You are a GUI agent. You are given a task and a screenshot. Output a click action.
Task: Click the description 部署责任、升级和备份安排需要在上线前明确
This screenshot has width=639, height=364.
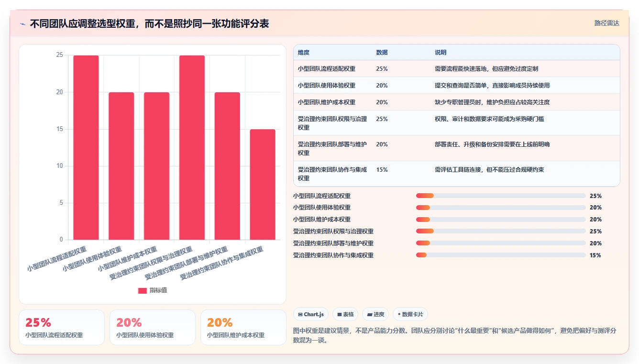click(x=492, y=144)
